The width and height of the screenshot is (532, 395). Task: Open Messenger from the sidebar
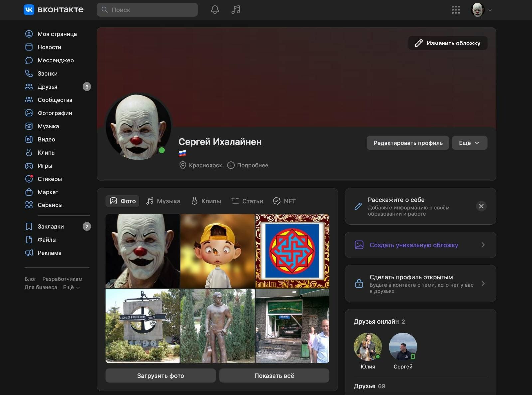coord(55,60)
